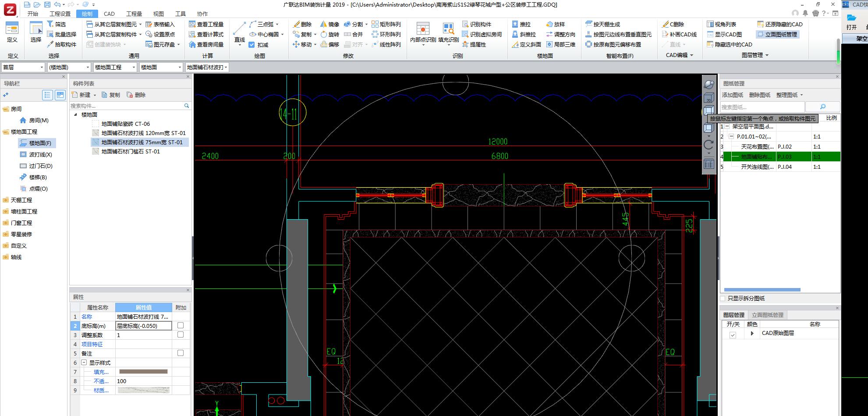Expand the 天棚工程 navigation group
The height and width of the screenshot is (416, 868).
[x=6, y=200]
